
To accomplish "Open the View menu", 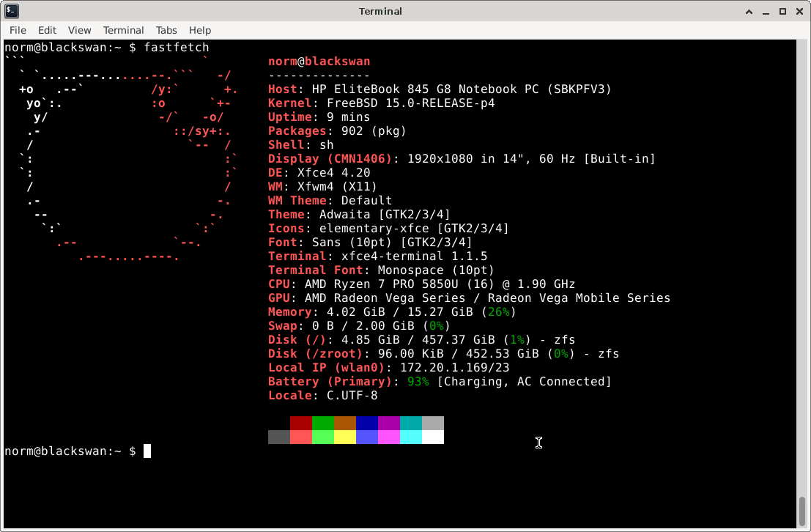I will (79, 30).
